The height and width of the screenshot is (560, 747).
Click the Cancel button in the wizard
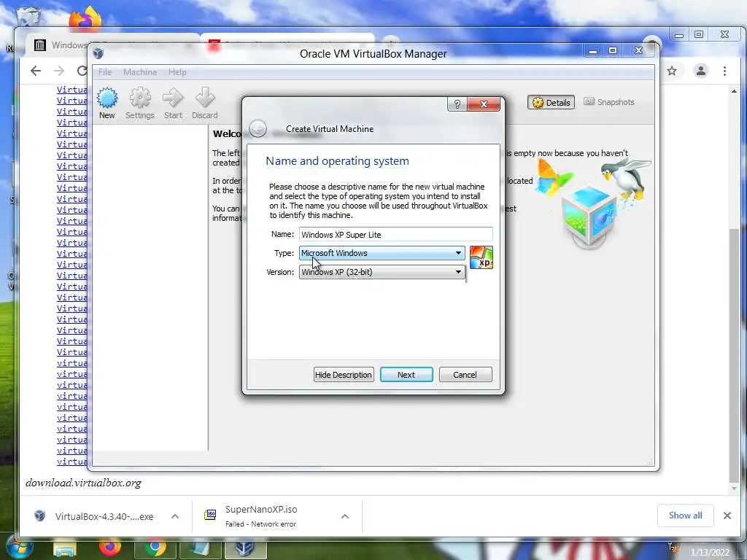click(465, 375)
